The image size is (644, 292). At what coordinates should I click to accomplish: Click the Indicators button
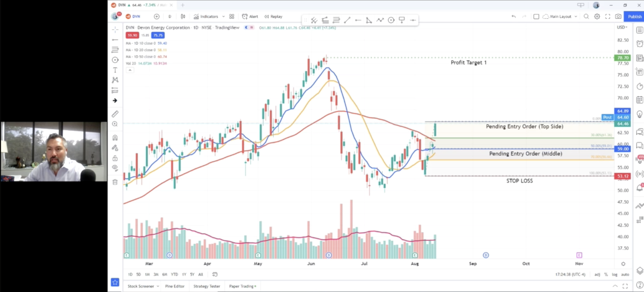tap(206, 16)
